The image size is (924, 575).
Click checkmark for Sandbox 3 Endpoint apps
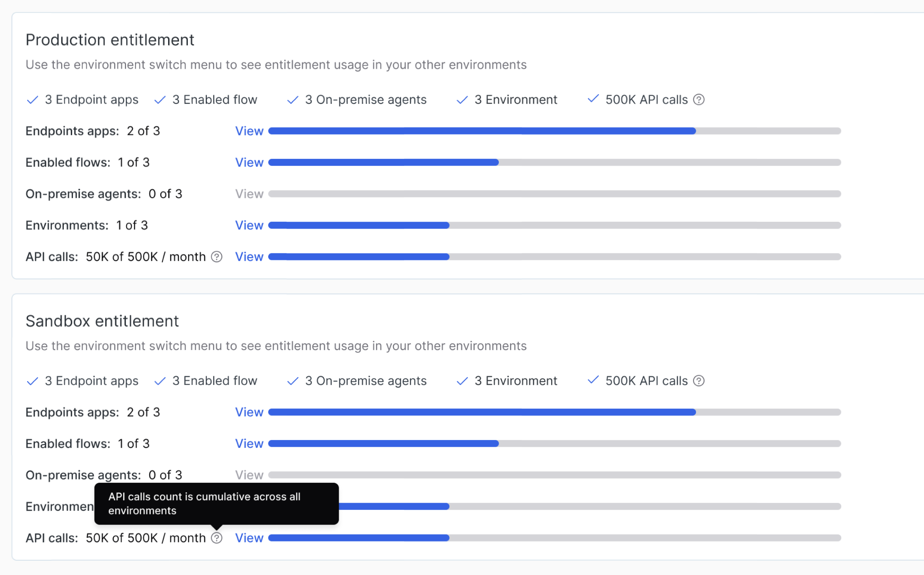[x=32, y=381]
